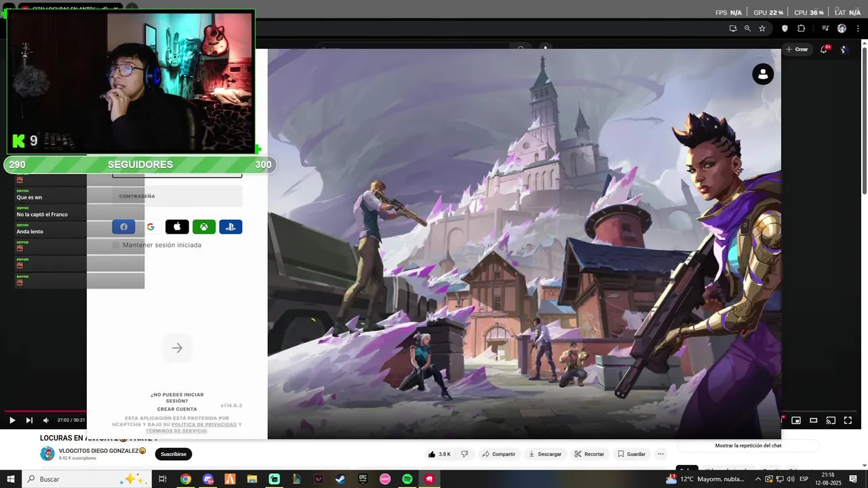Click the PlayStation sign-in icon
The width and height of the screenshot is (868, 488).
[x=231, y=227]
